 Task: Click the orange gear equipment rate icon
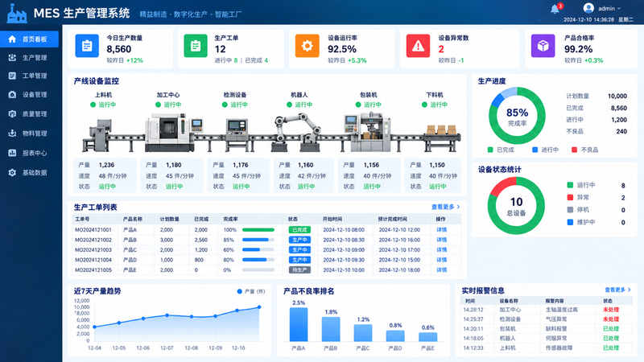click(307, 46)
